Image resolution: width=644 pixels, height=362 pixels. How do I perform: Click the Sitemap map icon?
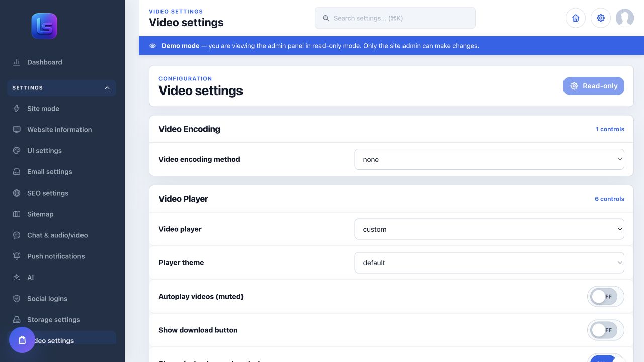pos(17,214)
